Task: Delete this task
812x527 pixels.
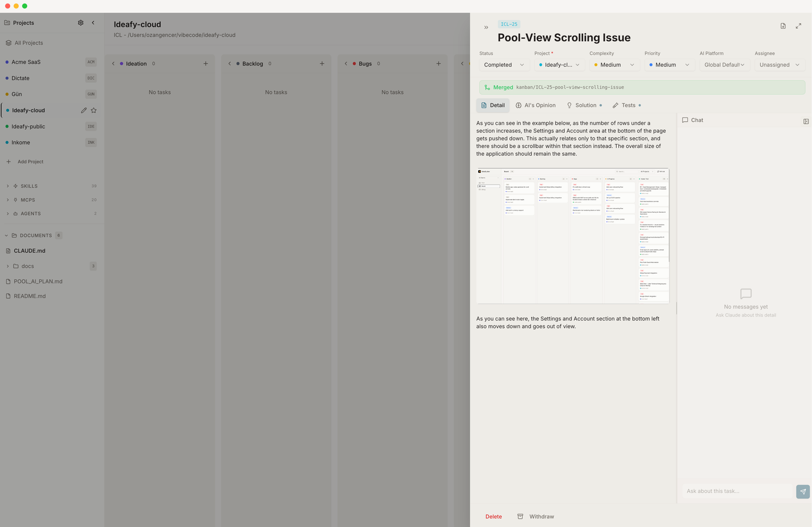Action: click(493, 517)
